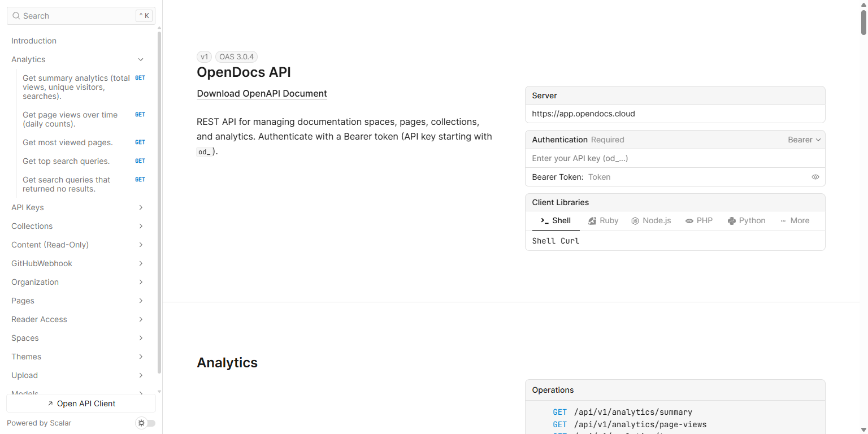Select the Shell tab
Screen dimensions: 868x434
click(556, 221)
